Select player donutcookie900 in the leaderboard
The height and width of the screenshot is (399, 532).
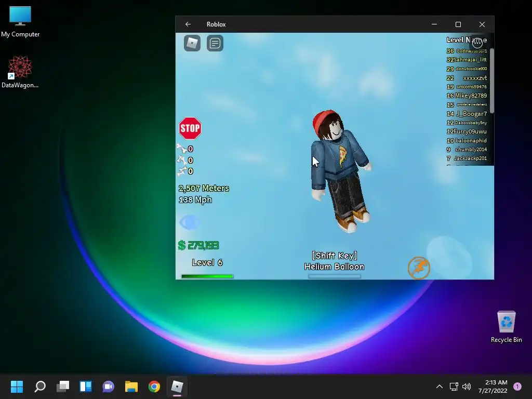click(x=472, y=69)
